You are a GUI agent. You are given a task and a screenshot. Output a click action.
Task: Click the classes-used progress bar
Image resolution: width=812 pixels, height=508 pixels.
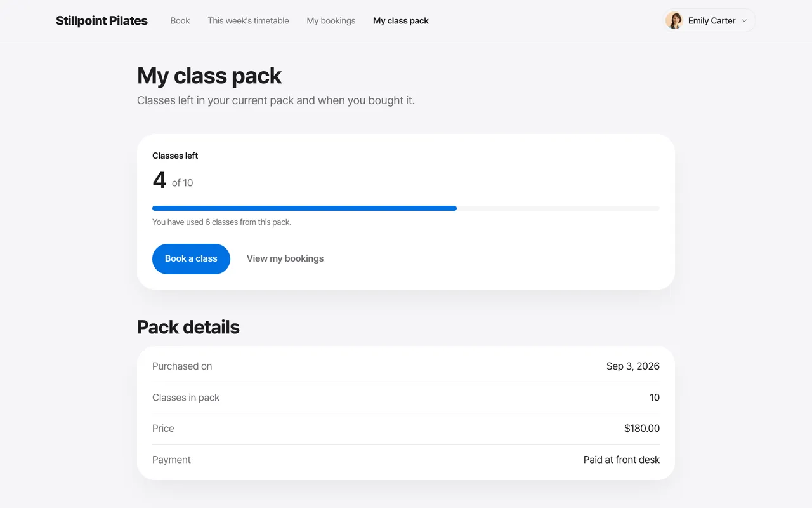[406, 208]
